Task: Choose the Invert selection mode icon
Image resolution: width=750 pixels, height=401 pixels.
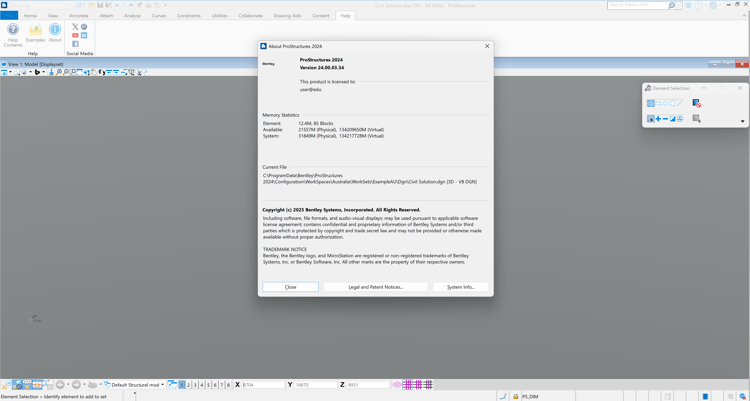Action: 673,119
